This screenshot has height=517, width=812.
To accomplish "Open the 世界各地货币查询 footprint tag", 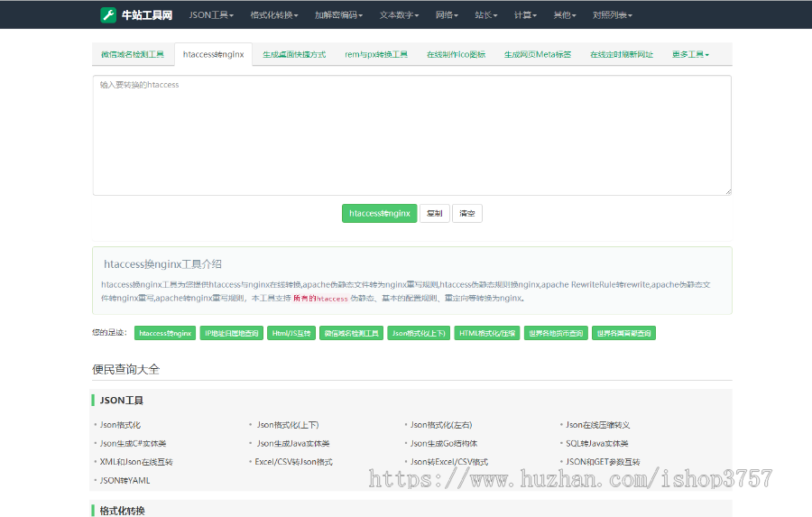I will pos(556,333).
